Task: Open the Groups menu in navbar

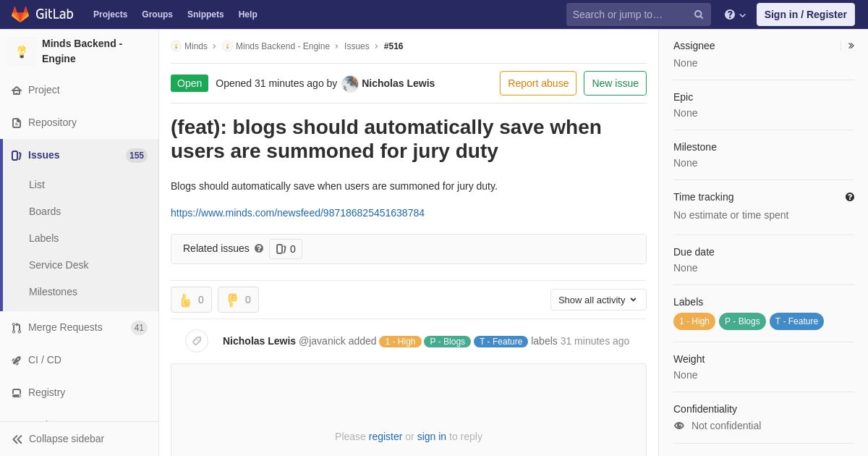Action: [x=157, y=14]
